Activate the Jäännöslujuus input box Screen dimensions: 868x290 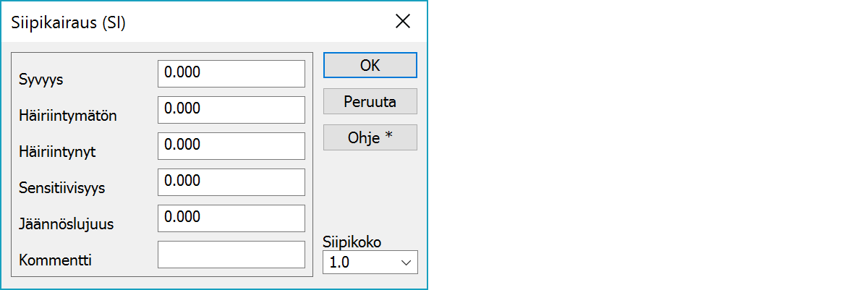pyautogui.click(x=231, y=218)
